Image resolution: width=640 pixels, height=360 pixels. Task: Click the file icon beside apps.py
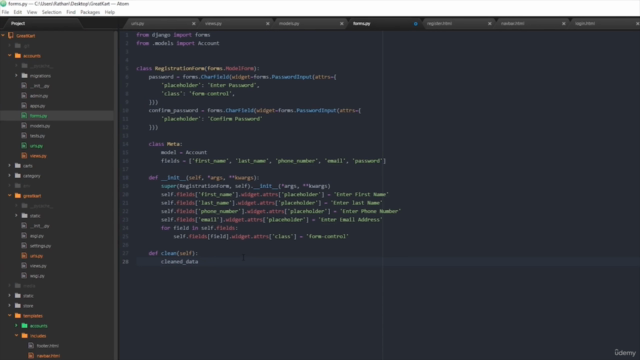tap(24, 106)
